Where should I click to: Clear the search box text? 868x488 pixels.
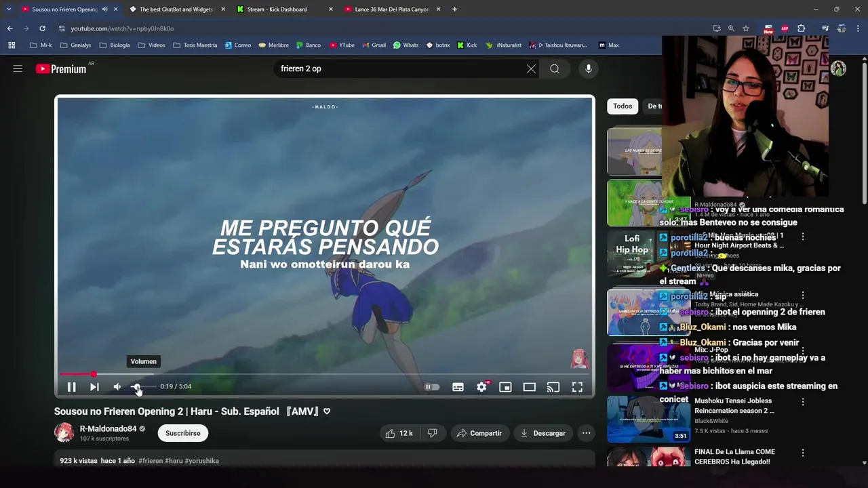pyautogui.click(x=531, y=68)
